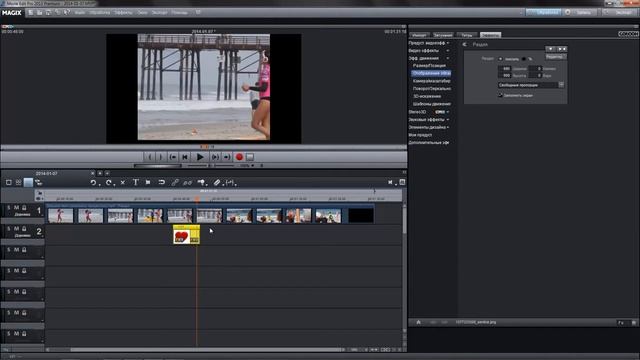640x360 pixels.
Task: Click the magnet snapping icon
Action: click(162, 182)
